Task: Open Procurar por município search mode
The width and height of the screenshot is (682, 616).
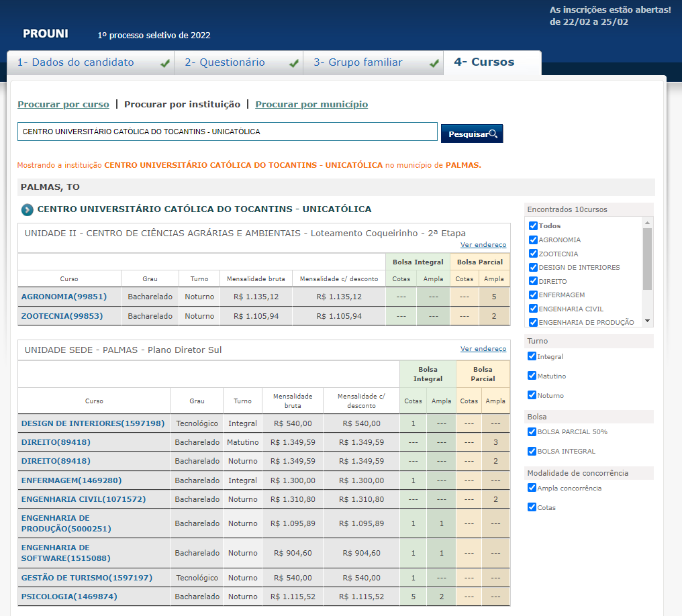Action: click(311, 104)
